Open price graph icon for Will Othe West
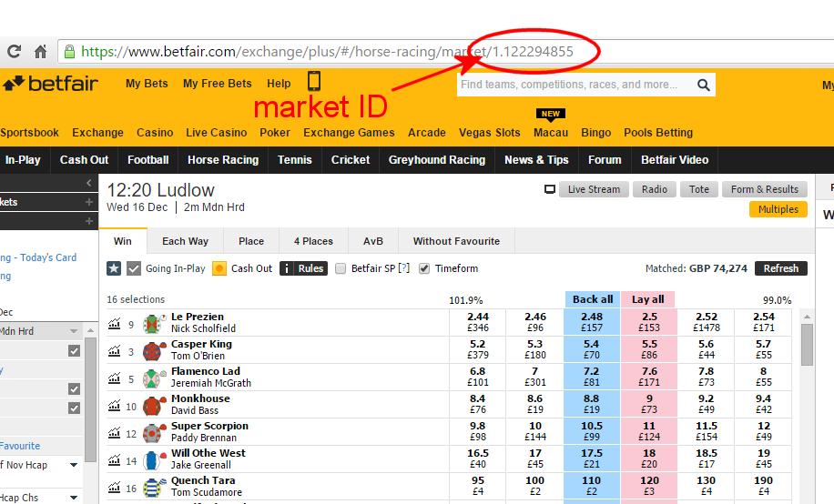834x504 pixels. [x=115, y=459]
